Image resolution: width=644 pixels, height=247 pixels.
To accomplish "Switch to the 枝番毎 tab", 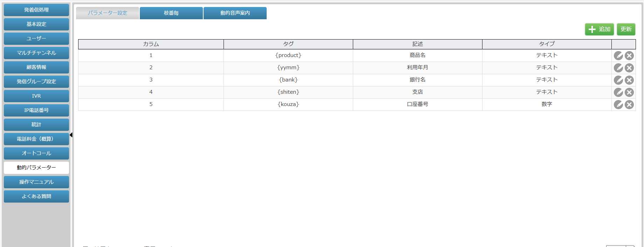I will point(171,13).
